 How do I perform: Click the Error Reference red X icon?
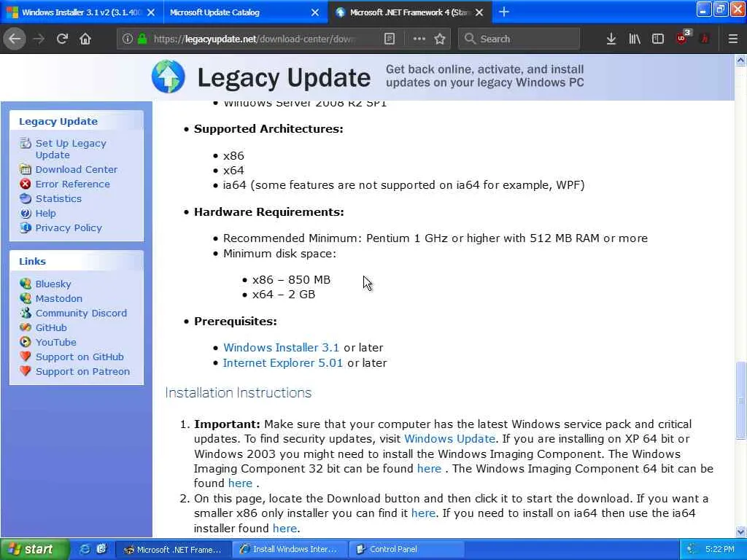(x=26, y=184)
